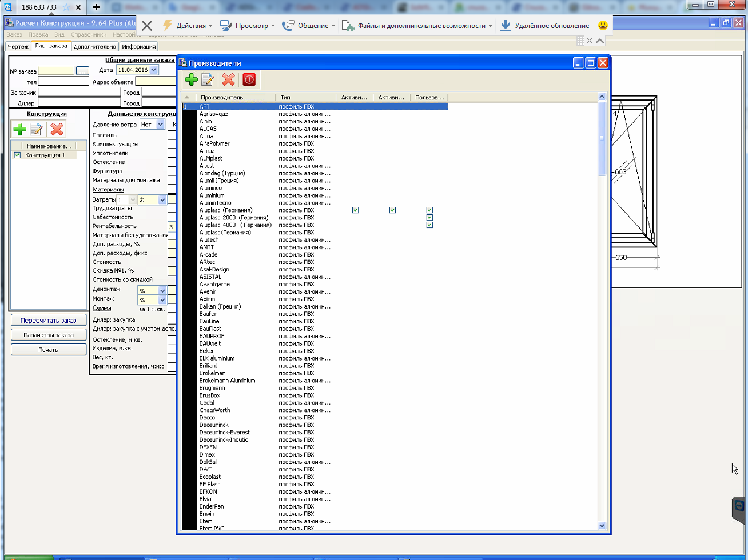Sort by Производитель column header

coord(236,98)
